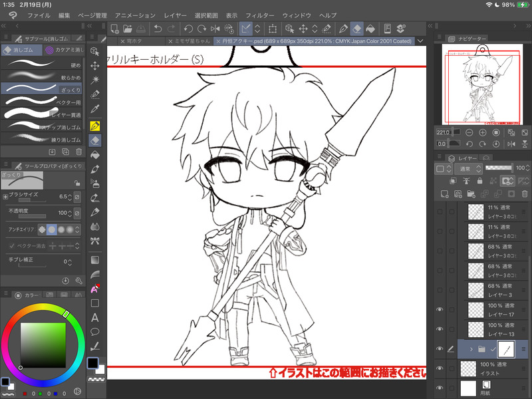The height and width of the screenshot is (399, 532).
Task: Click the Open file folder icon
Action: pos(128,29)
